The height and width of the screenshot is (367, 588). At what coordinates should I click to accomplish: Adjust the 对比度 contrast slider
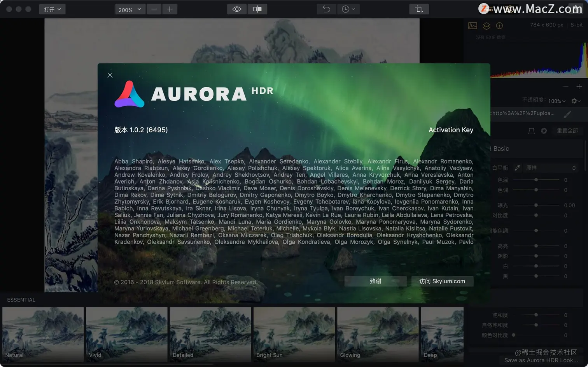click(x=536, y=215)
